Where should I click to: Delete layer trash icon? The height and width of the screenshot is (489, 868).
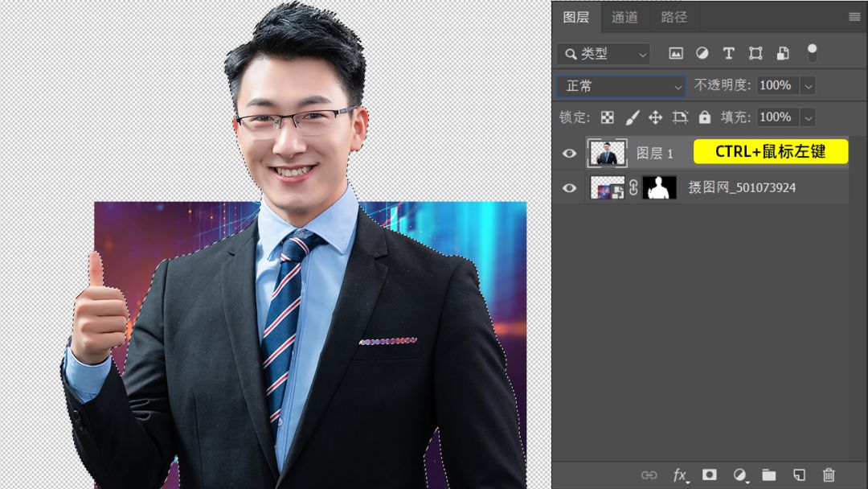point(829,475)
